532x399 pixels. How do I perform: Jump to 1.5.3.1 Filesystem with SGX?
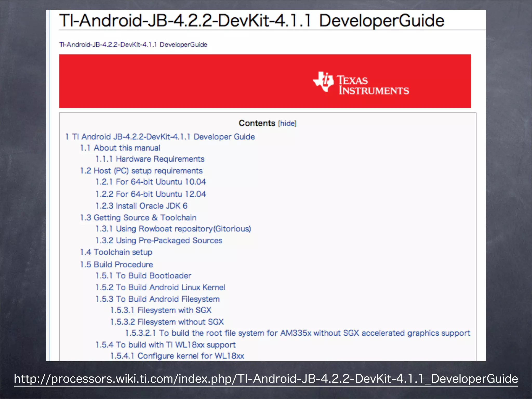tap(161, 310)
